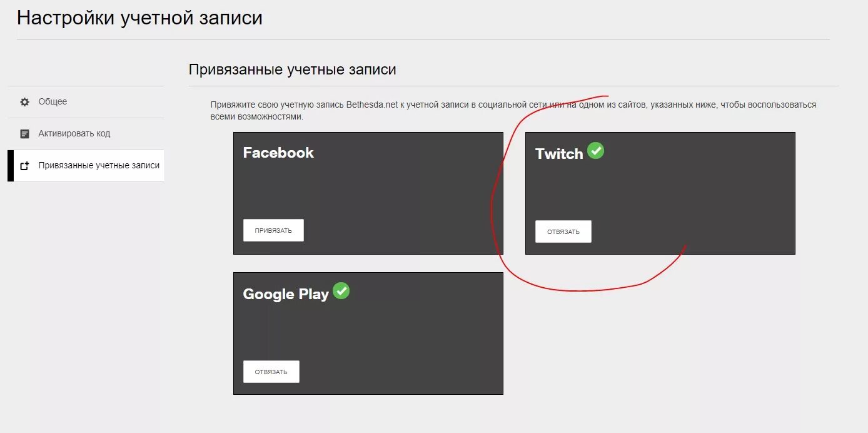The image size is (868, 433).
Task: Click the linked accounts icon in sidebar
Action: 24,166
